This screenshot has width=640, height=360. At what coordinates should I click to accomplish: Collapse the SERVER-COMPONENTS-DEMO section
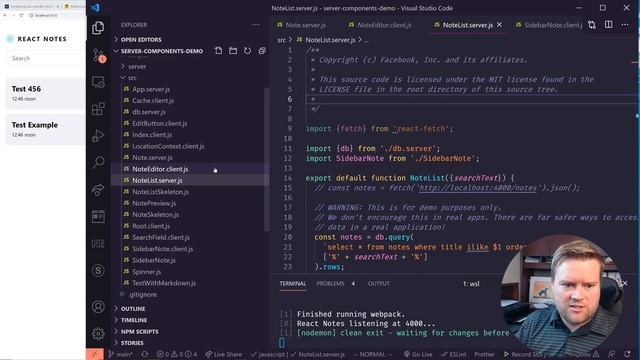coord(162,51)
